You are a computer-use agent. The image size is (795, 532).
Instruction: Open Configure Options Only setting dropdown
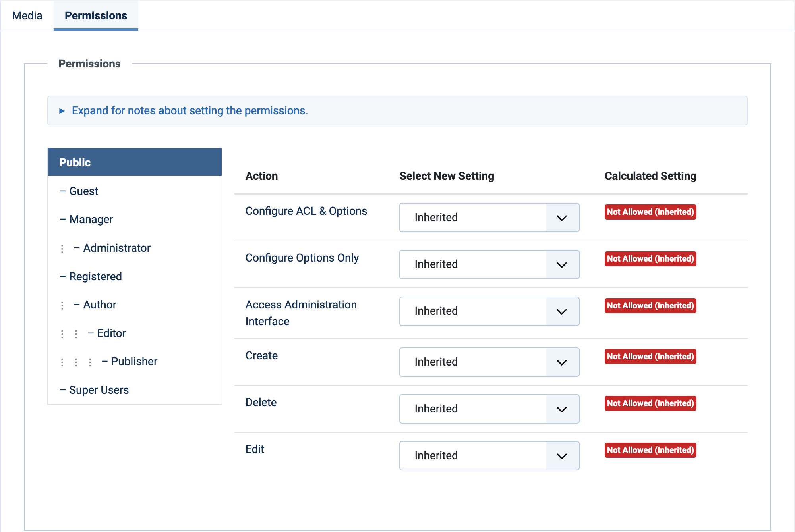(489, 264)
